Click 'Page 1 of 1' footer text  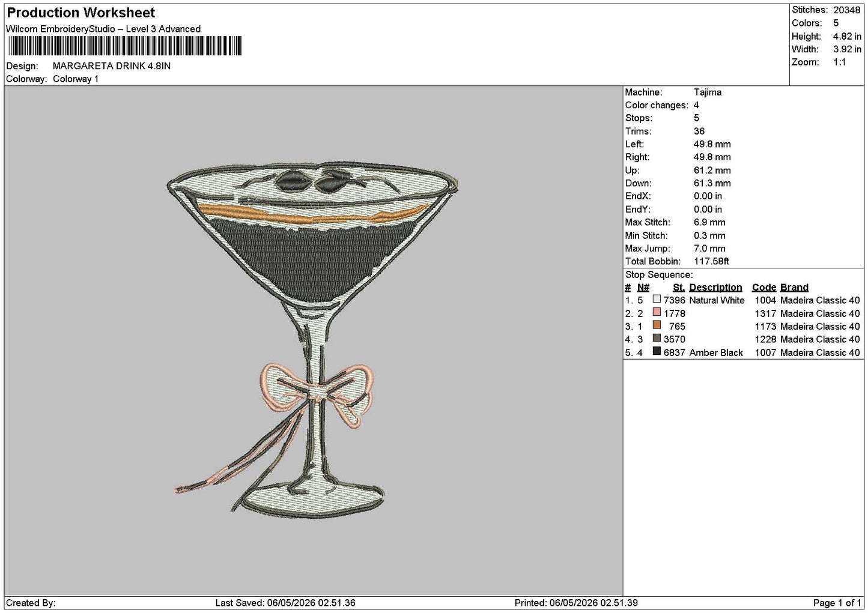(x=837, y=603)
